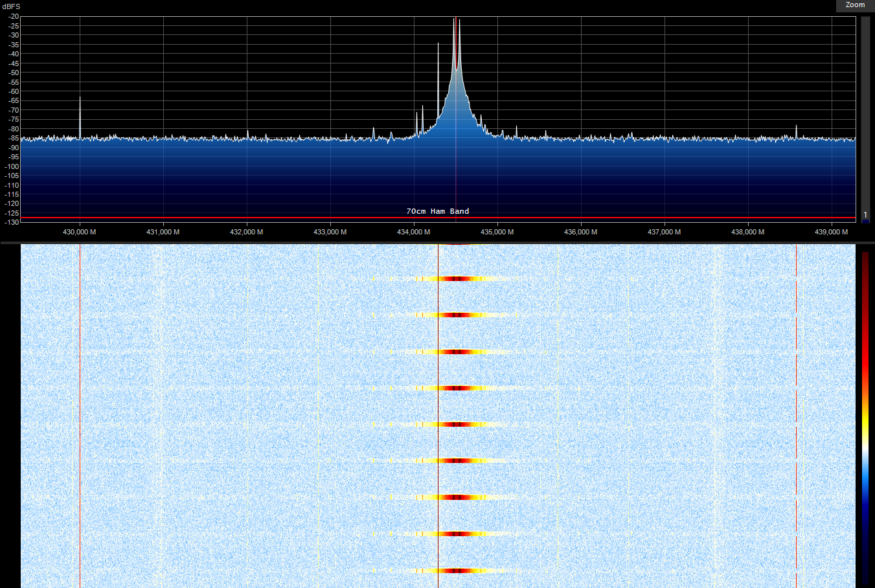Click the 438,000 M frequency label
This screenshot has height=588, width=875.
tap(748, 232)
